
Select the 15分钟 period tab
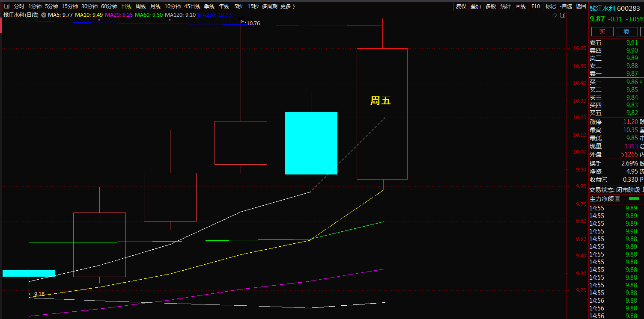click(70, 6)
